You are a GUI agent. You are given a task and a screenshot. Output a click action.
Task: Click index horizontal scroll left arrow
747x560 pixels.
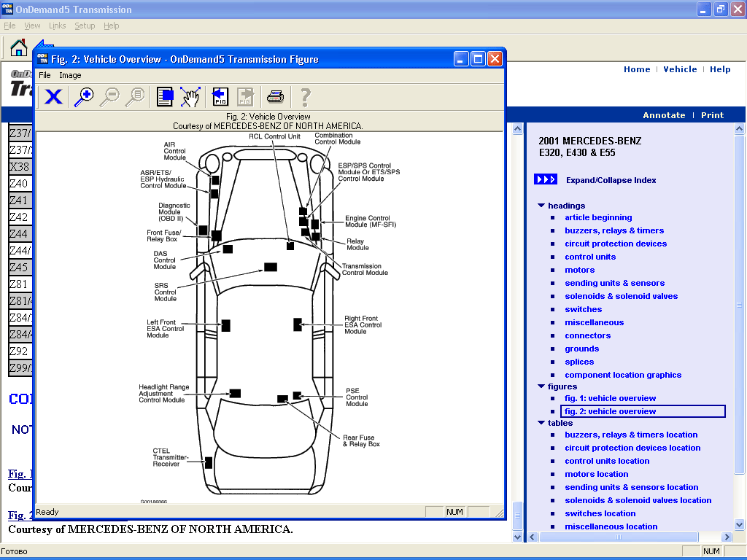coord(532,537)
